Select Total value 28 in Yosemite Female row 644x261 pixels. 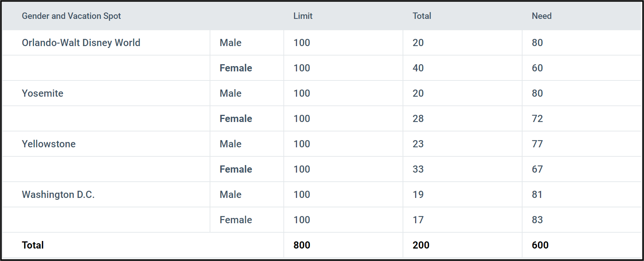(x=418, y=119)
